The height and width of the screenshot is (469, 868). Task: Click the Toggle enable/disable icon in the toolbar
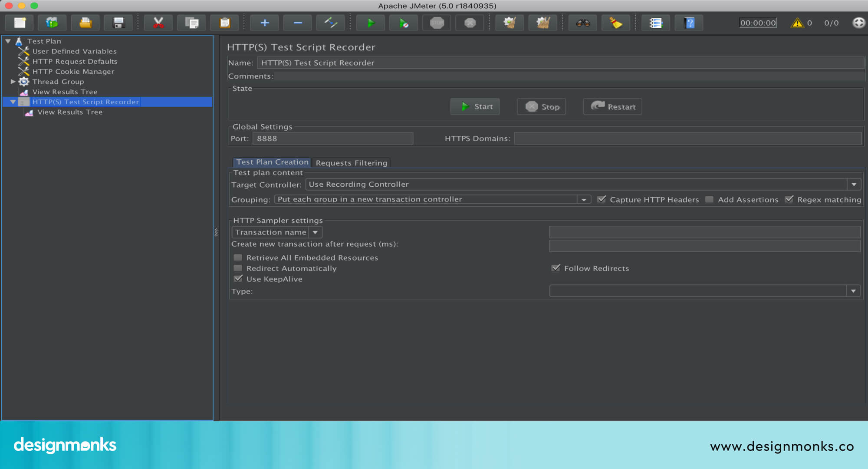pyautogui.click(x=331, y=23)
